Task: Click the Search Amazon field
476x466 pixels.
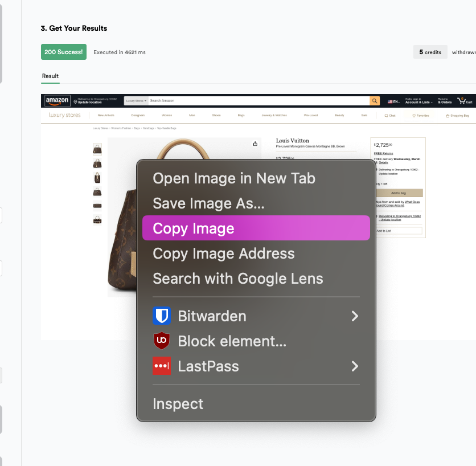Action: tap(259, 101)
